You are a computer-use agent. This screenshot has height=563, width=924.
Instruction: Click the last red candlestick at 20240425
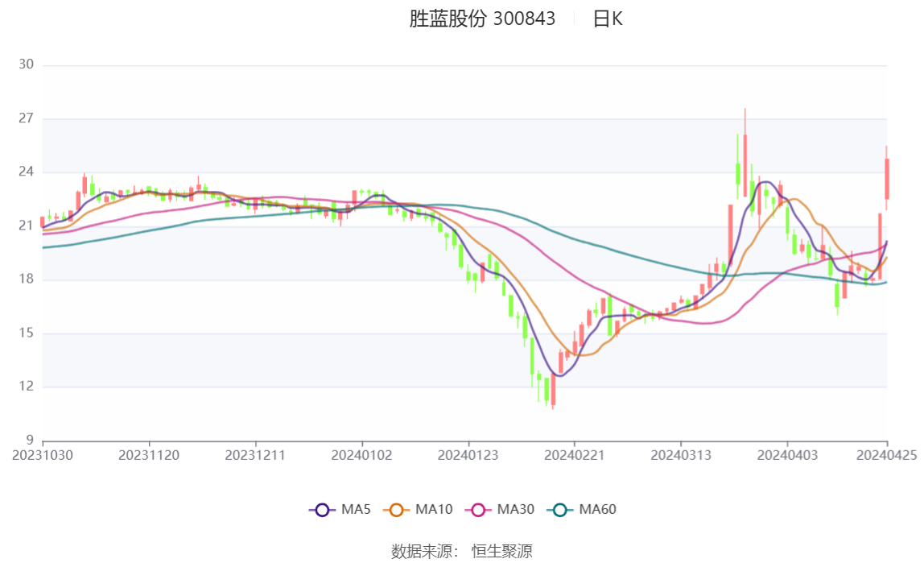(886, 178)
